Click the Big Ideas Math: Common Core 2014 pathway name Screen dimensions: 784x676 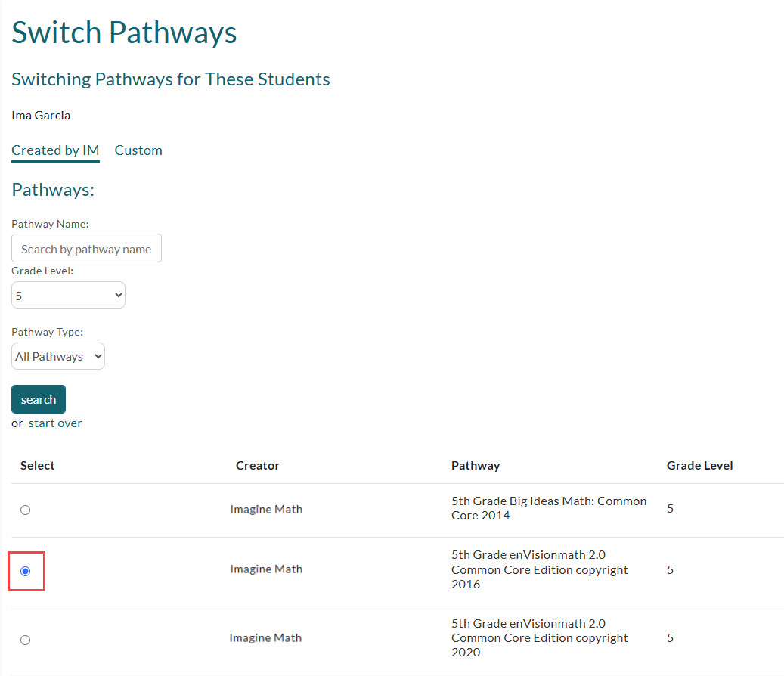pos(549,508)
